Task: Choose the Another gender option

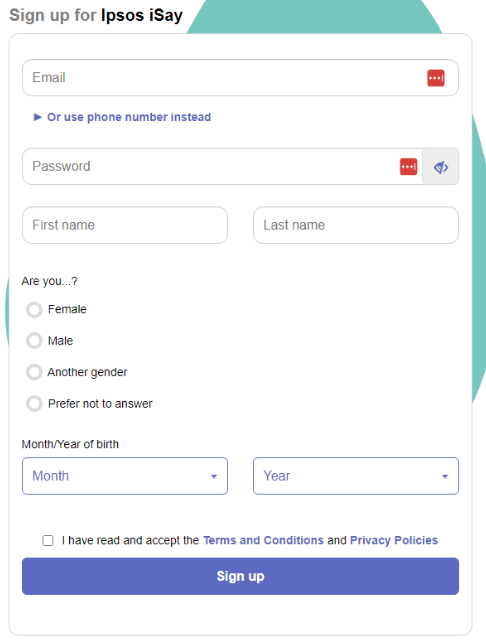Action: tap(34, 372)
